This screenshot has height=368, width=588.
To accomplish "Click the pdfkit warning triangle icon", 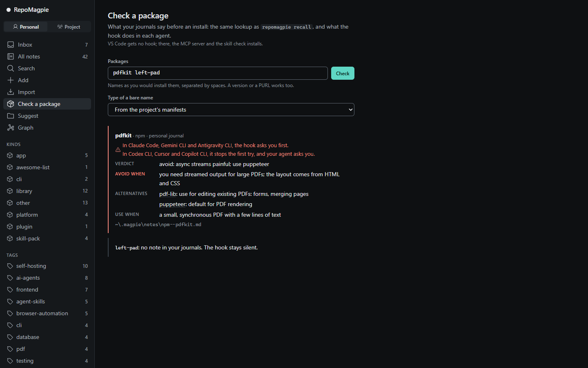I will click(x=118, y=150).
